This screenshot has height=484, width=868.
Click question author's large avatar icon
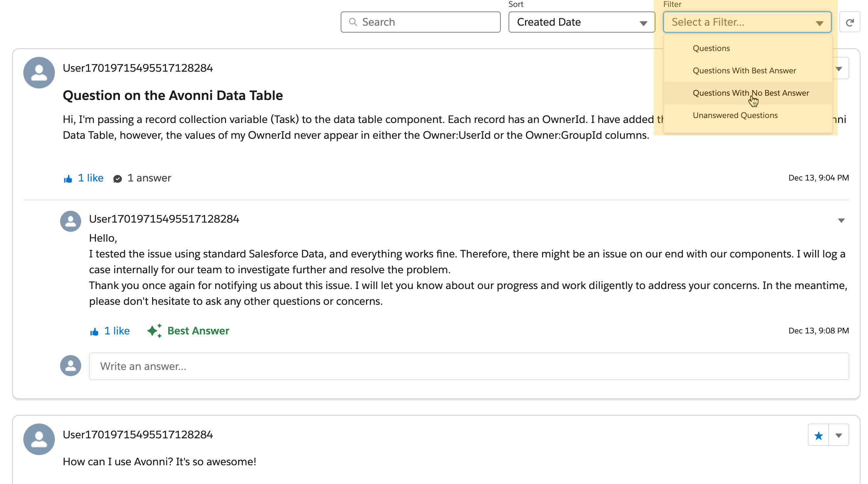click(x=39, y=73)
